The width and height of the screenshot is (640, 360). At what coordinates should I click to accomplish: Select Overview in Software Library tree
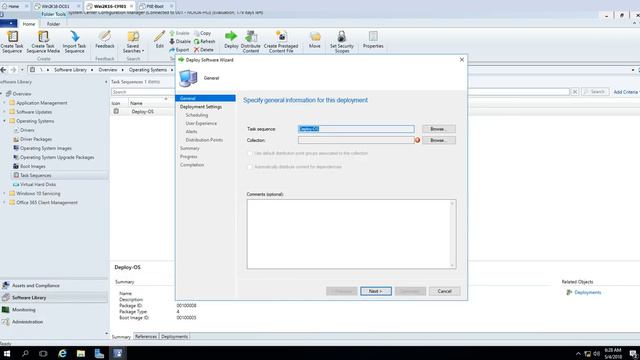(x=22, y=94)
